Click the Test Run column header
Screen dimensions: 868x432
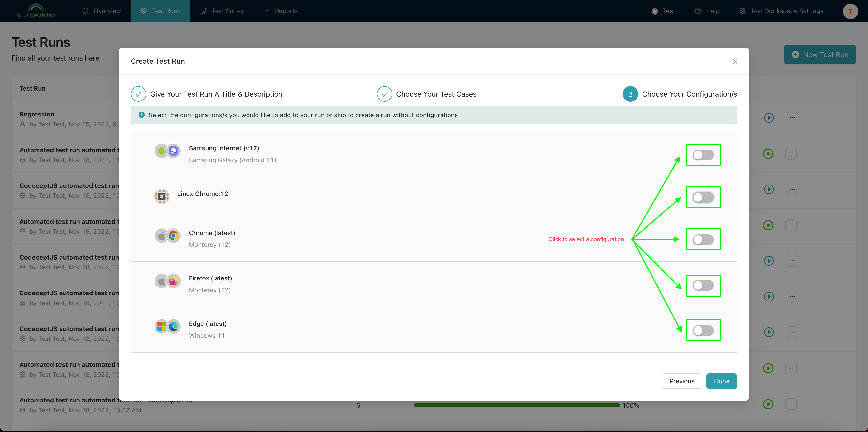point(32,88)
